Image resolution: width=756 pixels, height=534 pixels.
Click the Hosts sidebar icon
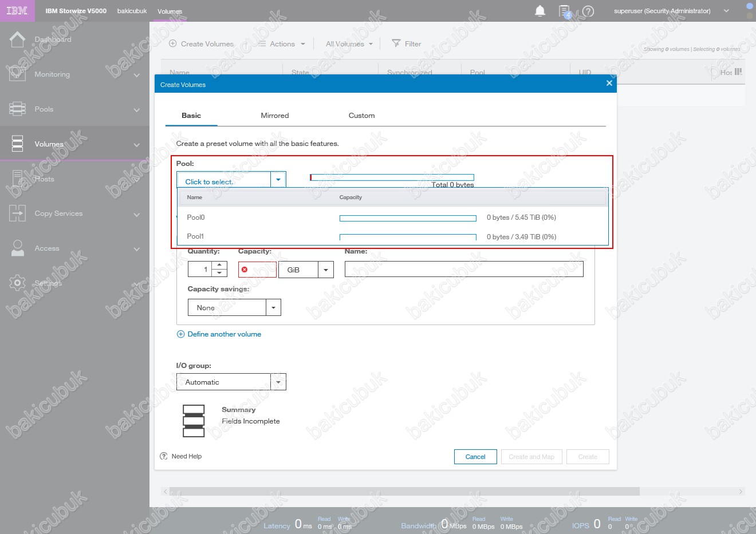[x=17, y=179]
